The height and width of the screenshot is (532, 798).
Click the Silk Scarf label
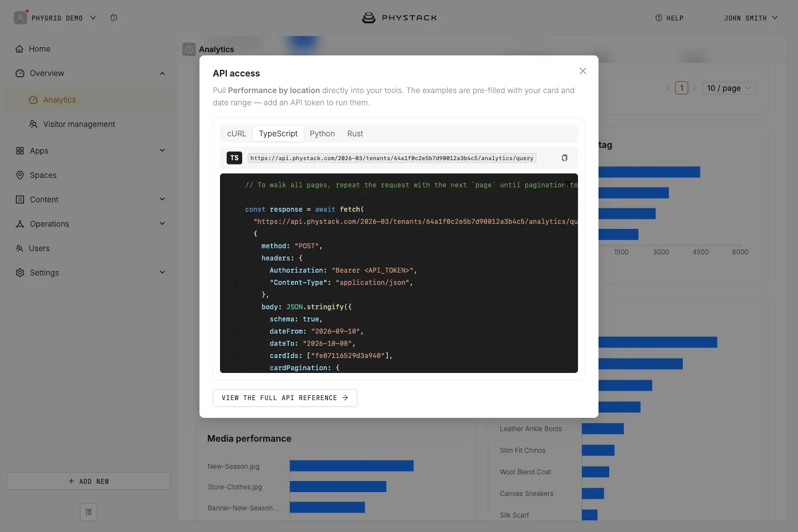[x=514, y=515]
